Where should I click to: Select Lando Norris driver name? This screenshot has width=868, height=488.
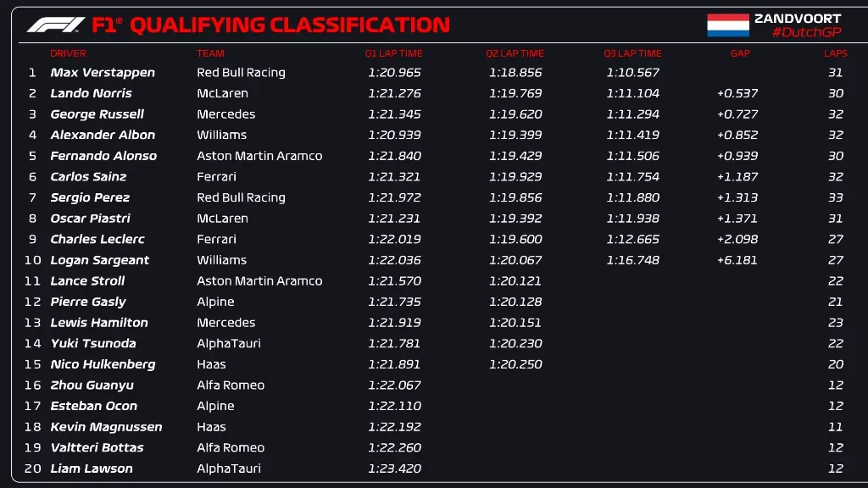(x=91, y=93)
